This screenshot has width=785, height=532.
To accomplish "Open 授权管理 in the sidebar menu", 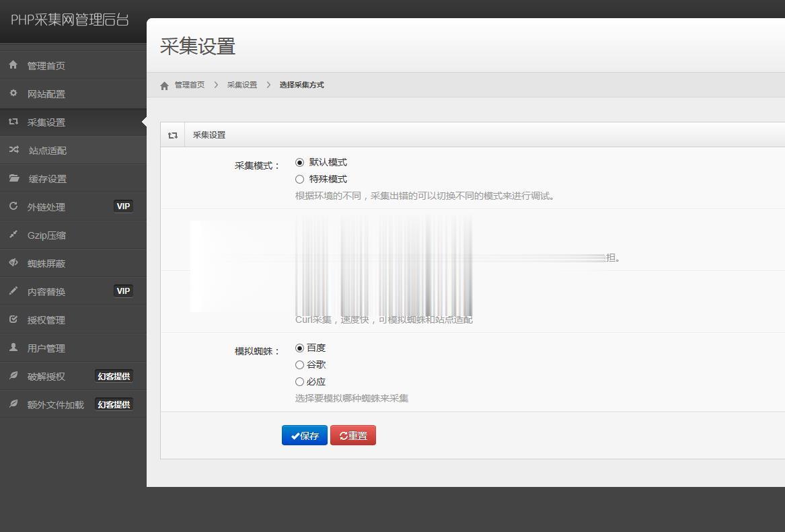I will tap(73, 319).
